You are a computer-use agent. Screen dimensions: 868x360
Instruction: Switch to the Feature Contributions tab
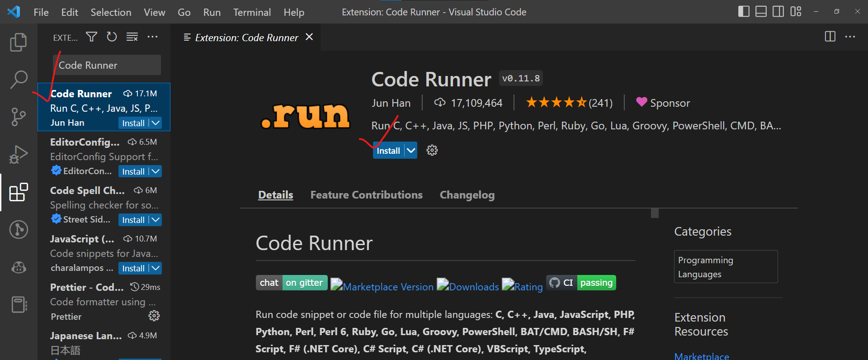pyautogui.click(x=366, y=195)
